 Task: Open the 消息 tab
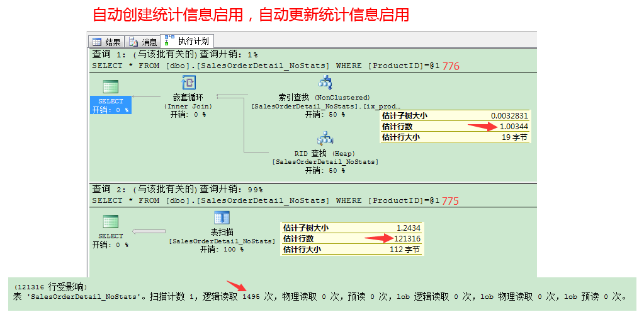click(x=142, y=42)
